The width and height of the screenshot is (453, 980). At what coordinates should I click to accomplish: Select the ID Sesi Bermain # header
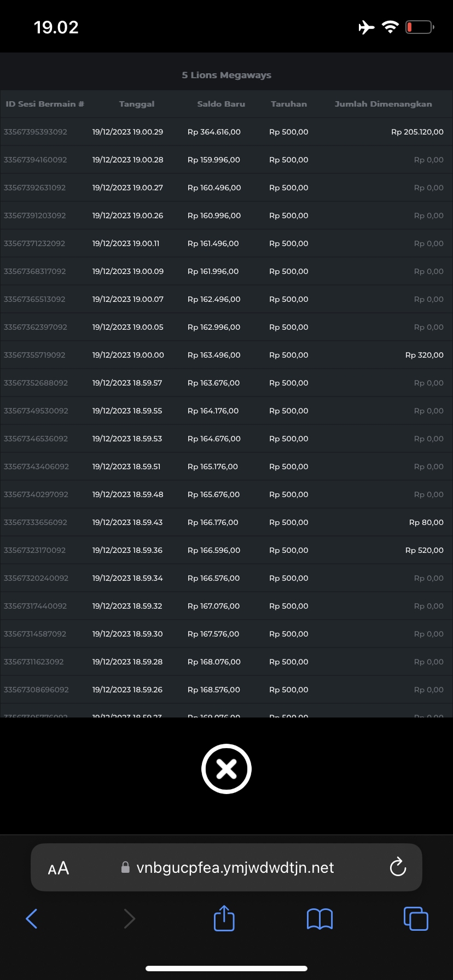[x=45, y=104]
